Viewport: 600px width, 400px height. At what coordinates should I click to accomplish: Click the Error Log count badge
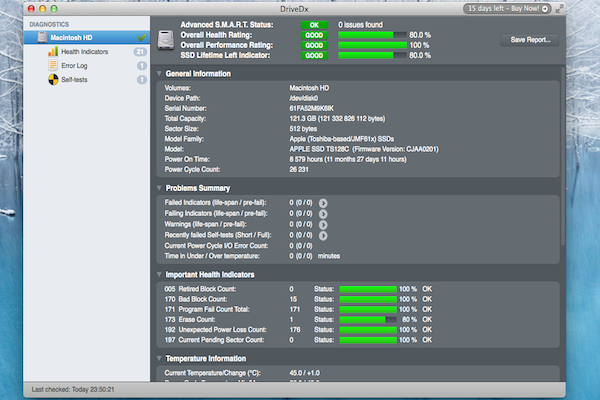(142, 66)
